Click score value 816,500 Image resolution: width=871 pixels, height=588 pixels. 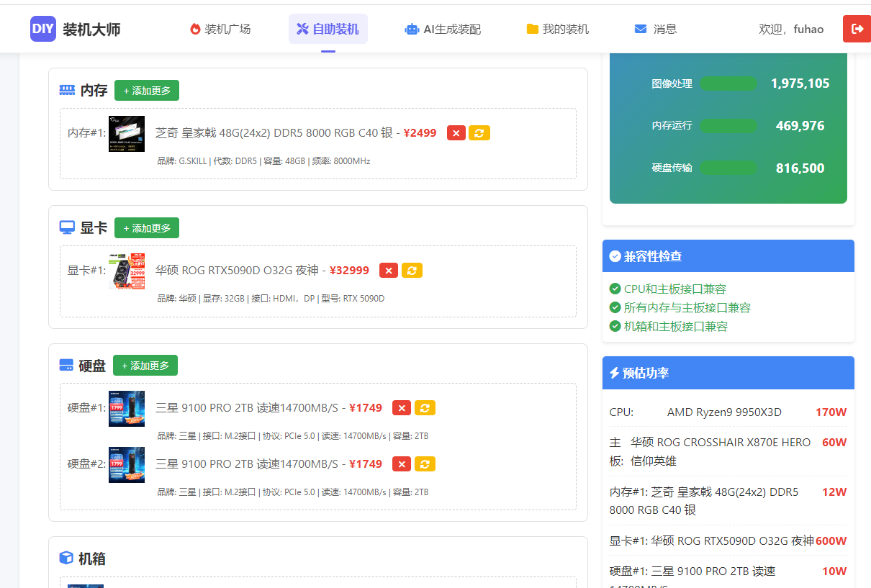pyautogui.click(x=800, y=168)
